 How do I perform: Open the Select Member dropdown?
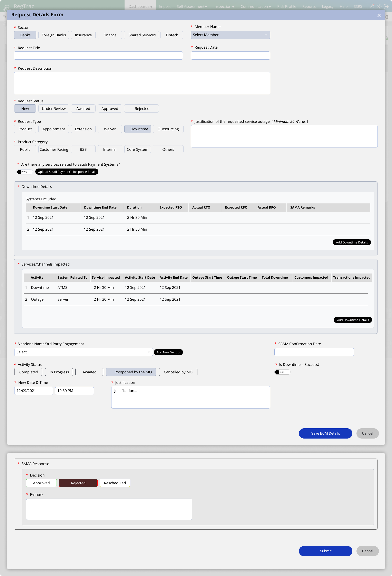(230, 35)
